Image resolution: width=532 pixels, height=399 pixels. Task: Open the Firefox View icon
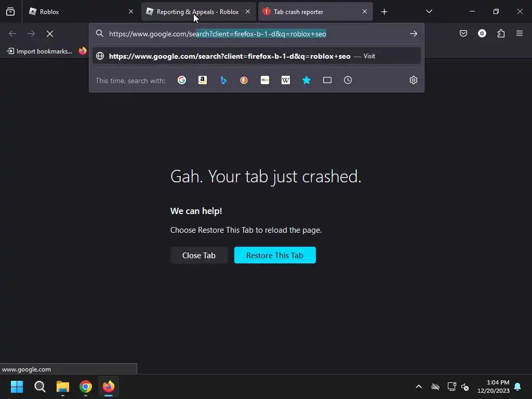[x=10, y=11]
